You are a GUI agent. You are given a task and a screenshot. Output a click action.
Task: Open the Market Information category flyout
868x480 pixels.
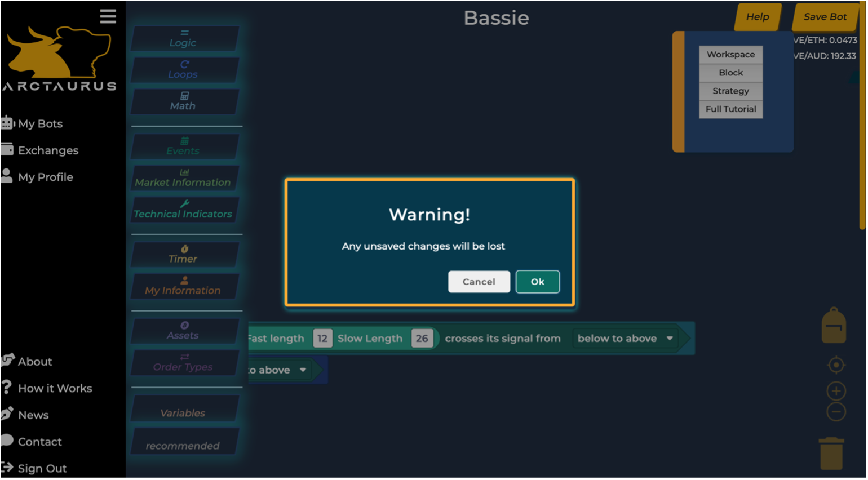tap(183, 178)
